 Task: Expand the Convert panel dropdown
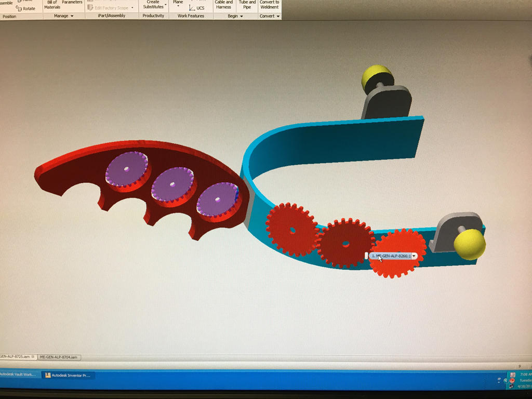(278, 16)
